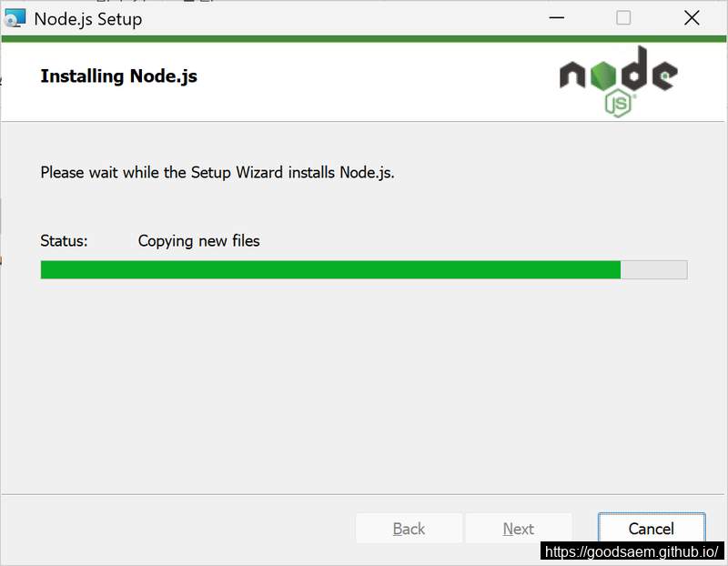Close the Node.js Setup window
Viewport: 728px width, 566px height.
click(692, 18)
